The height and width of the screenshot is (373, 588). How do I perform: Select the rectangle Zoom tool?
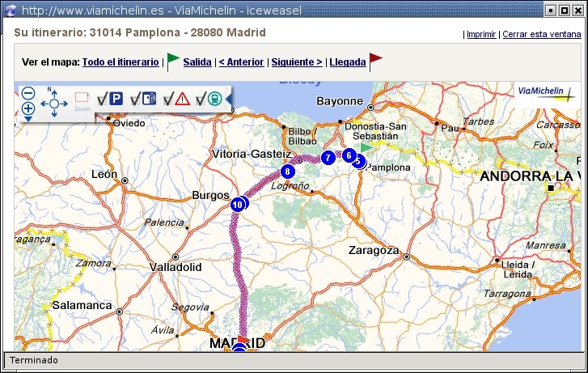[82, 98]
